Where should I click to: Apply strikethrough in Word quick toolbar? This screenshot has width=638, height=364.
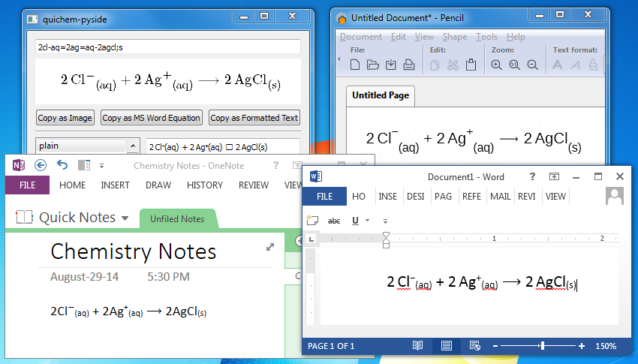point(334,221)
